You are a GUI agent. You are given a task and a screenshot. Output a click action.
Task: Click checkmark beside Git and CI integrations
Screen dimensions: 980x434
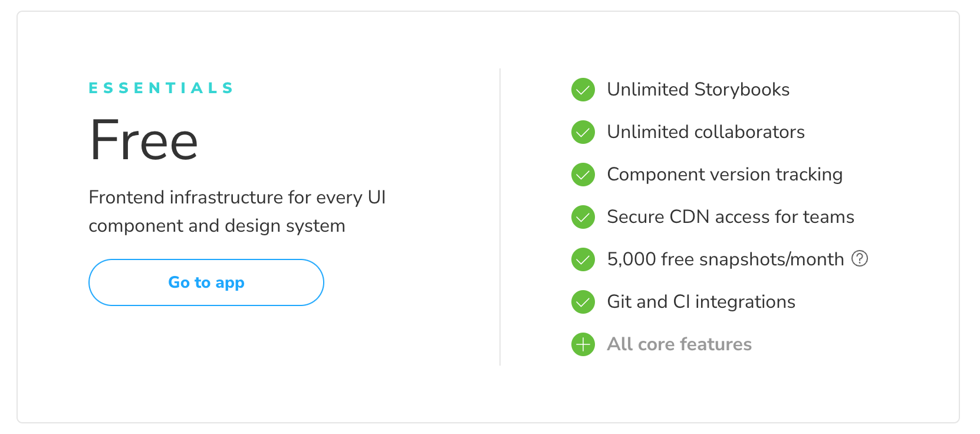coord(583,302)
